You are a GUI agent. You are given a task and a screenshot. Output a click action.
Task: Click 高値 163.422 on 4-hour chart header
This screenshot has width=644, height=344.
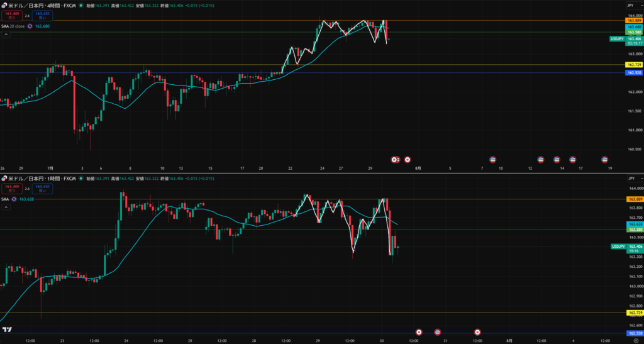point(121,6)
